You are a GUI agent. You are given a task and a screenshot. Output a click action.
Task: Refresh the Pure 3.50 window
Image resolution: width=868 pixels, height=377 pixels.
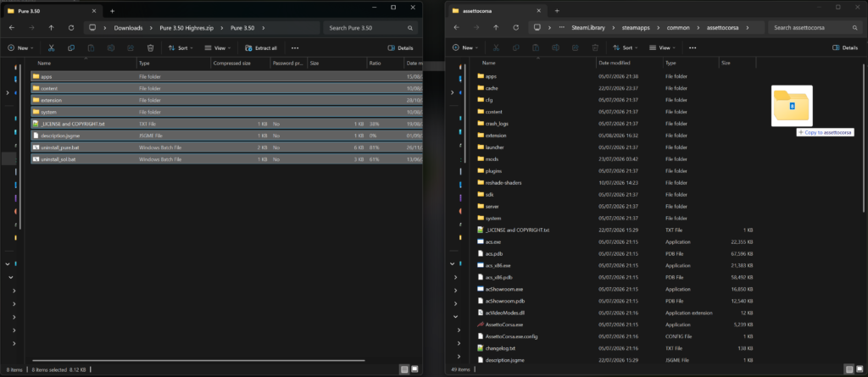tap(71, 28)
